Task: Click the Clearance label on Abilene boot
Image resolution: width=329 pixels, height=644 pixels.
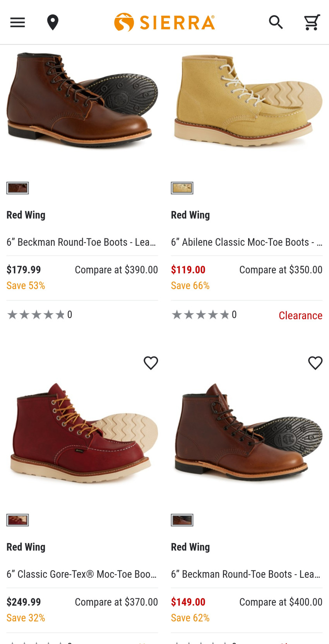Action: point(300,315)
